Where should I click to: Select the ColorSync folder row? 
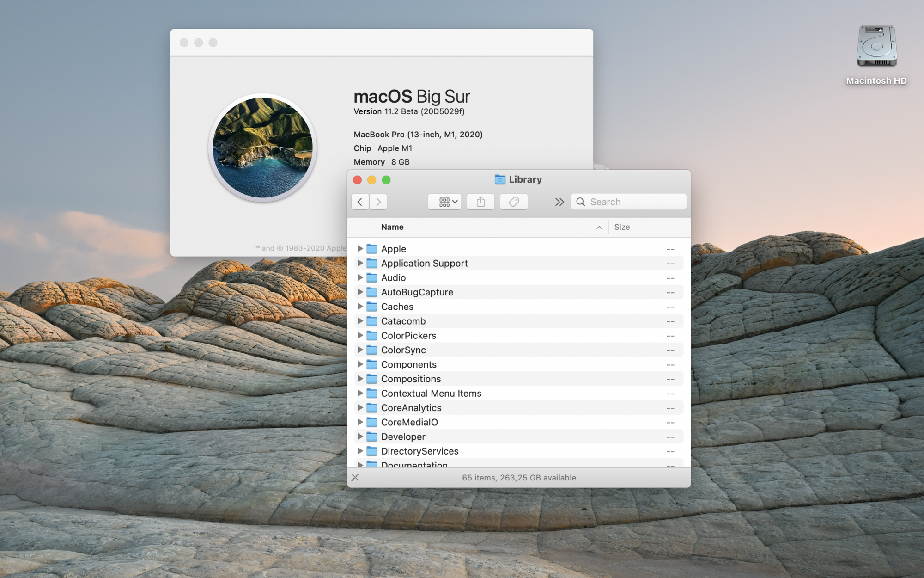click(403, 350)
